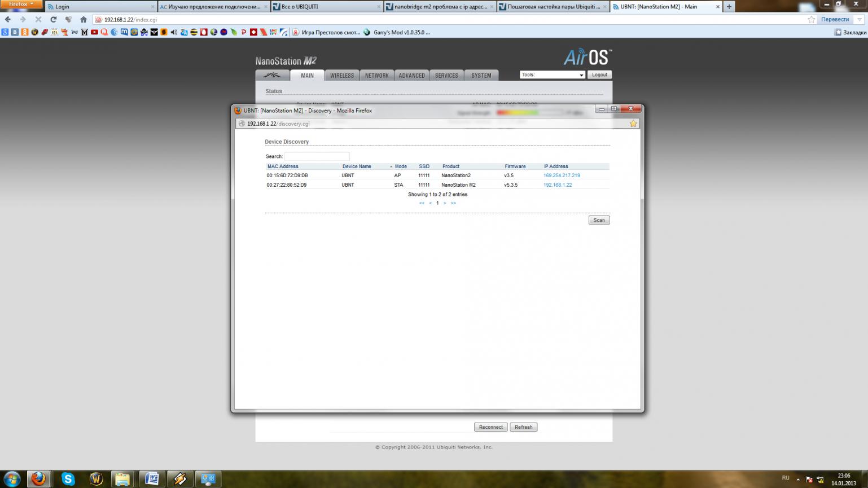Open the 'Игра Престолов смот...' bookmark
Viewport: 868px width, 488px height.
(x=326, y=32)
